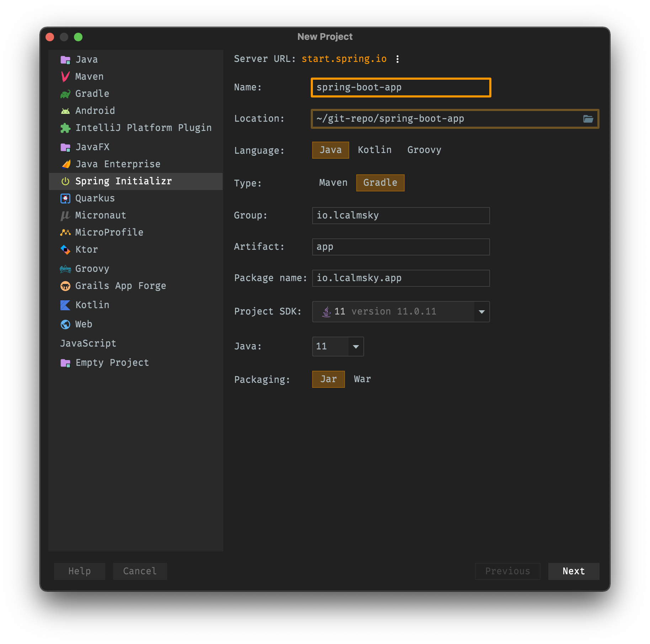Open the start.spring.io server URL link
This screenshot has height=644, width=650.
click(344, 59)
